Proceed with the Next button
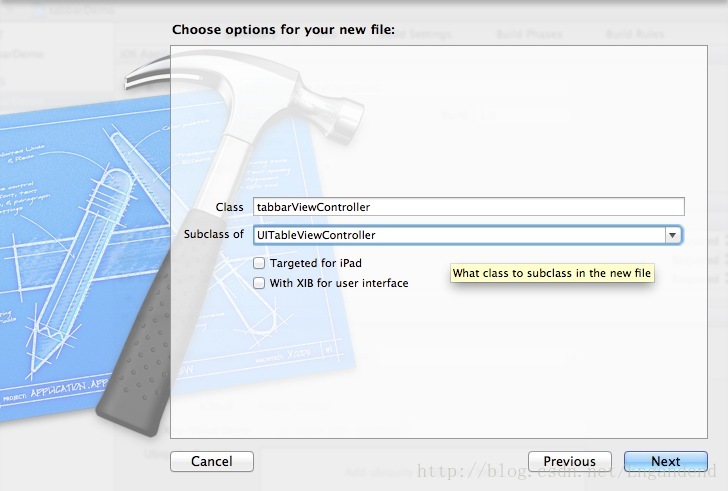The width and height of the screenshot is (728, 491). [666, 461]
